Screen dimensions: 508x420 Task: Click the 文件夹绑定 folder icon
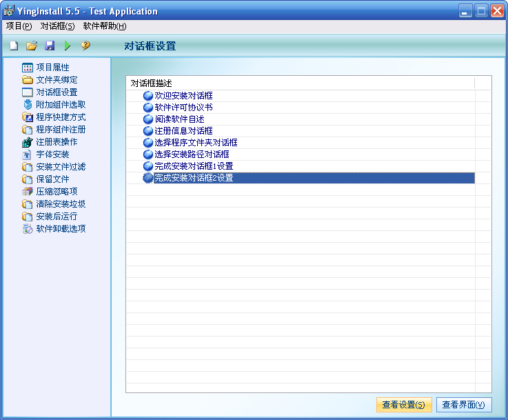point(28,80)
